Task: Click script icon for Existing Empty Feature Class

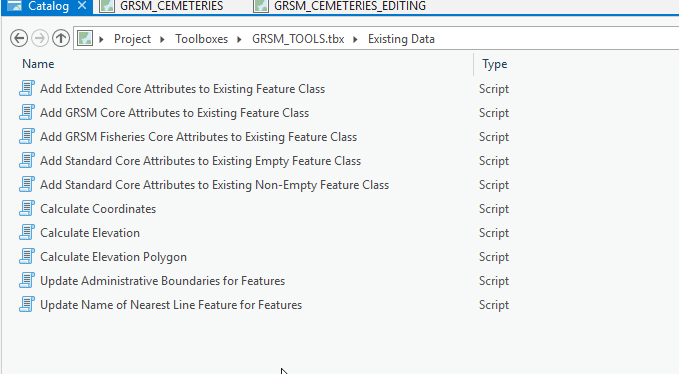Action: click(x=27, y=160)
